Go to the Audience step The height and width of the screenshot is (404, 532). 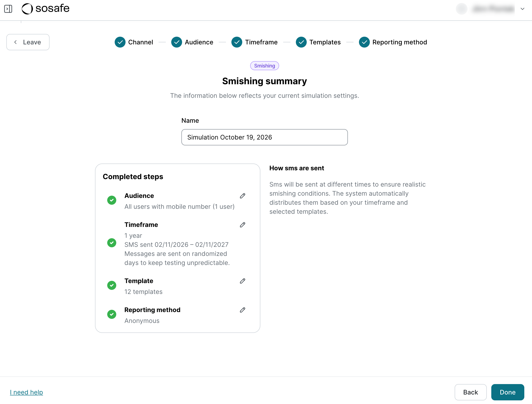coord(192,42)
